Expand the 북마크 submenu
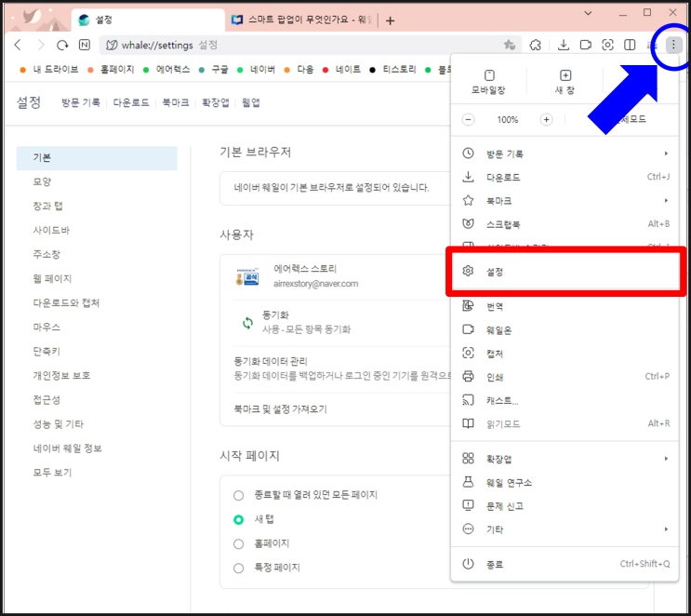The height and width of the screenshot is (616, 691). click(x=565, y=201)
